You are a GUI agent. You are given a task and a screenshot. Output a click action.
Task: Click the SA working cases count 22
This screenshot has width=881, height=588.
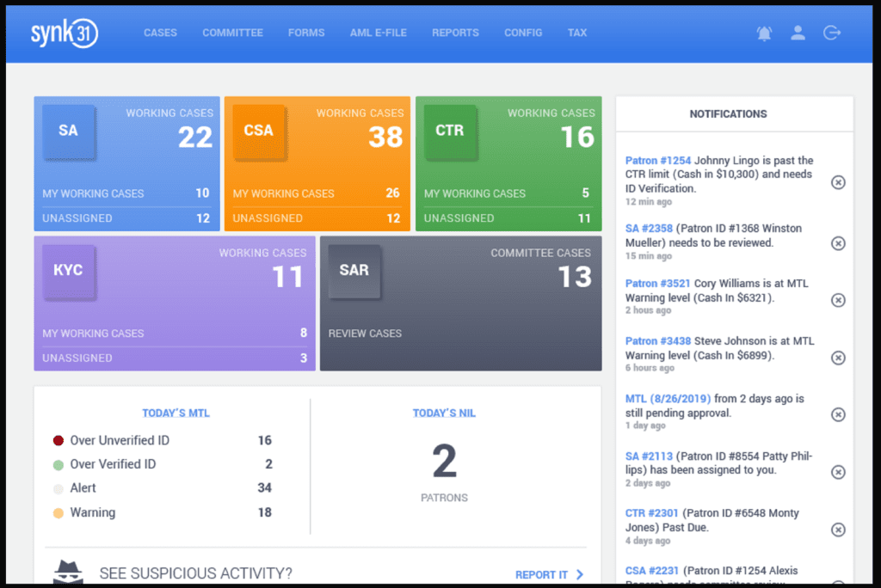coord(195,138)
